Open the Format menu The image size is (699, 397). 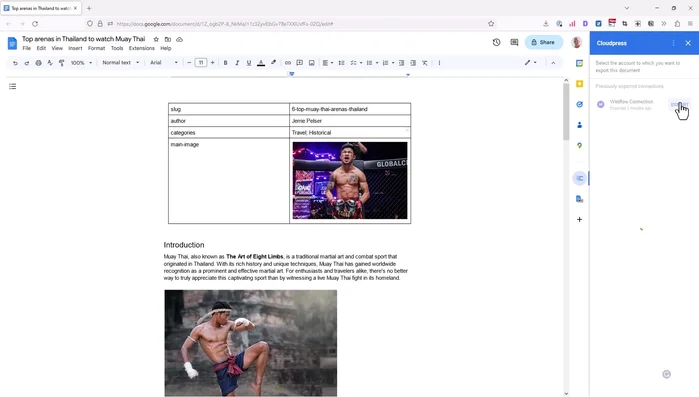96,48
